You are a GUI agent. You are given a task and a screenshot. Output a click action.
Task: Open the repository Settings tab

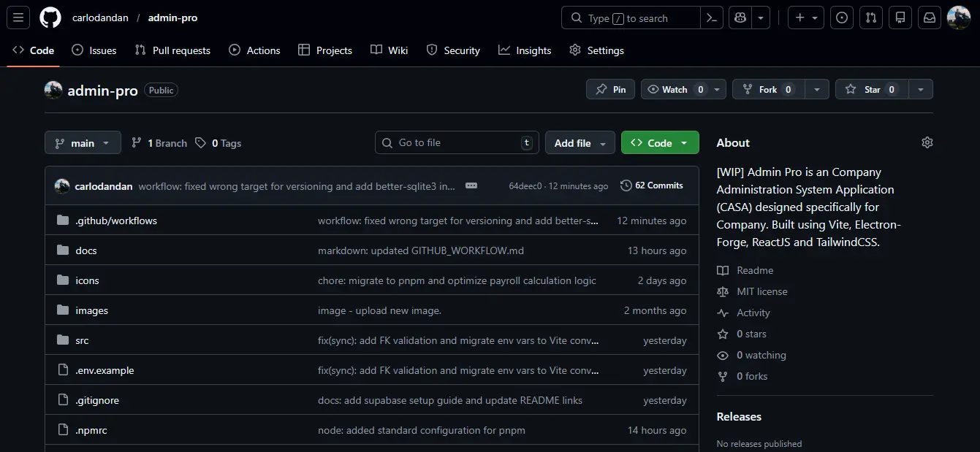[596, 50]
